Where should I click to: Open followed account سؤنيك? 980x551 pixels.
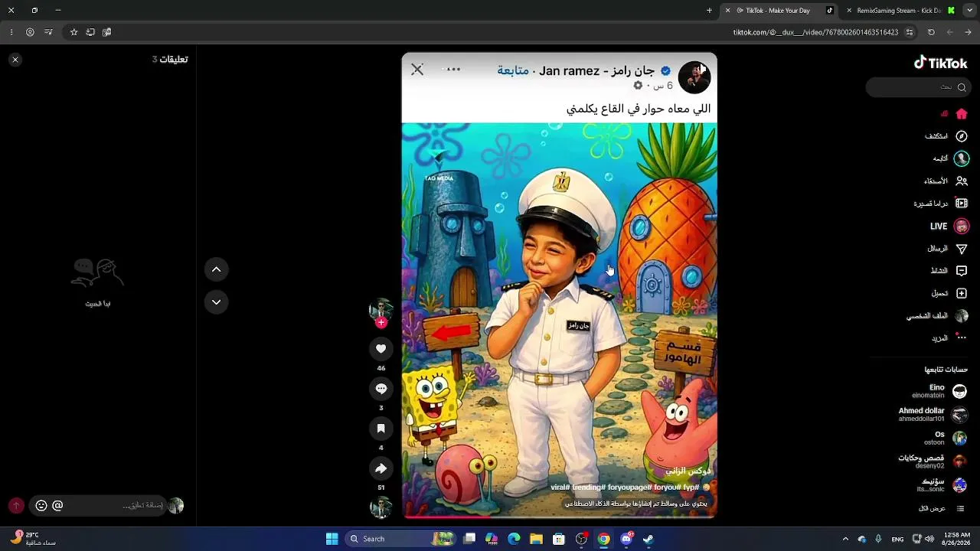tap(942, 485)
